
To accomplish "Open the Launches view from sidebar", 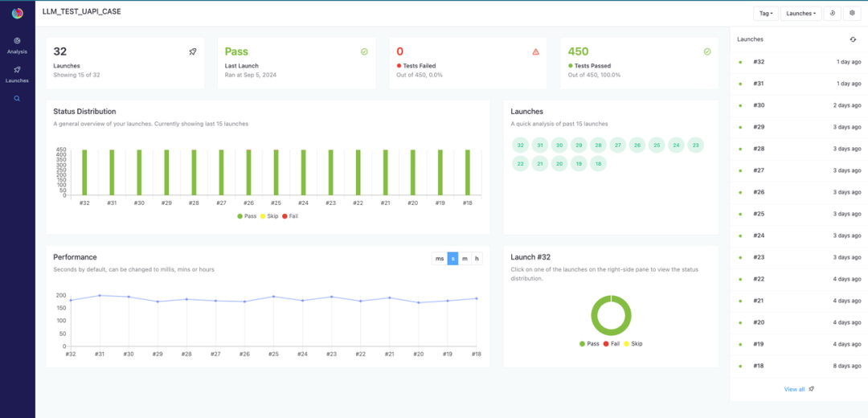I will point(17,75).
